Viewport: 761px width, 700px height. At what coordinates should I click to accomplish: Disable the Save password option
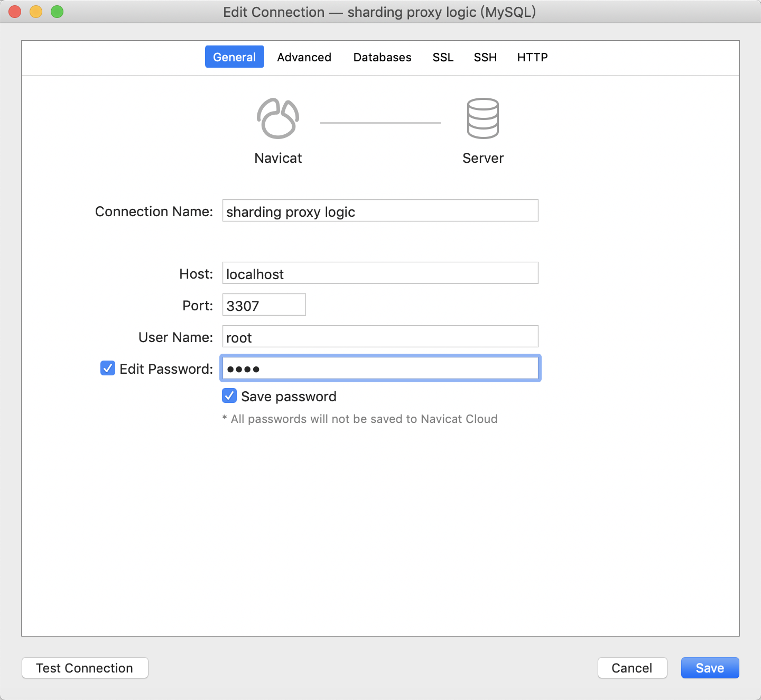(229, 395)
